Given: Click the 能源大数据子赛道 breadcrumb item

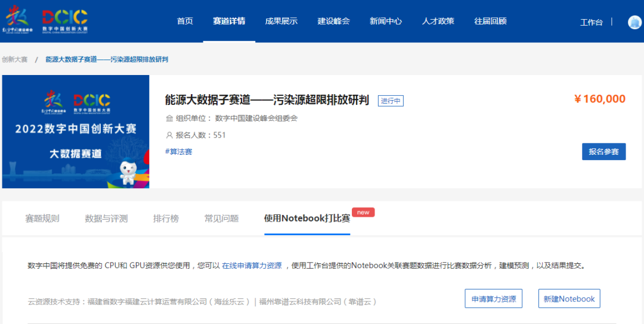Looking at the screenshot, I should [107, 60].
